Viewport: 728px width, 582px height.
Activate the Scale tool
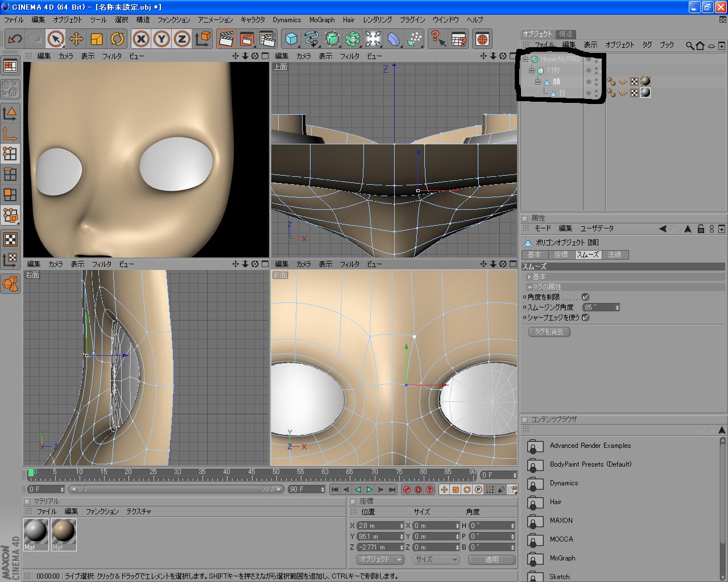(96, 39)
